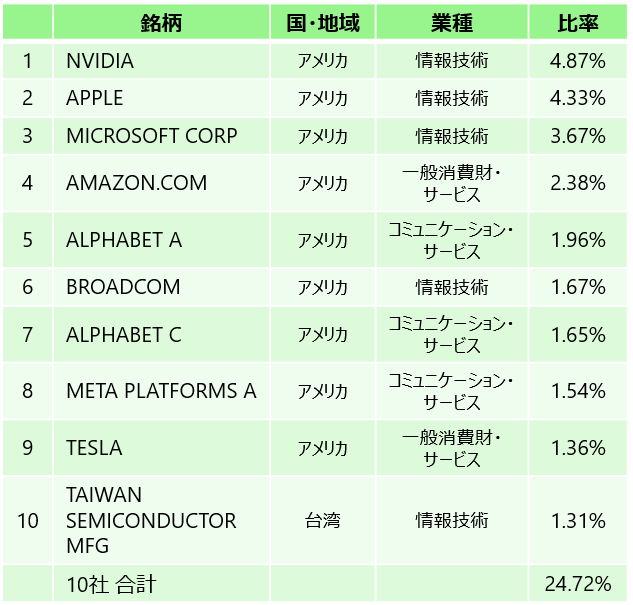This screenshot has height=605, width=633.
Task: Click the 24.72% total ratio cell
Action: 578,584
